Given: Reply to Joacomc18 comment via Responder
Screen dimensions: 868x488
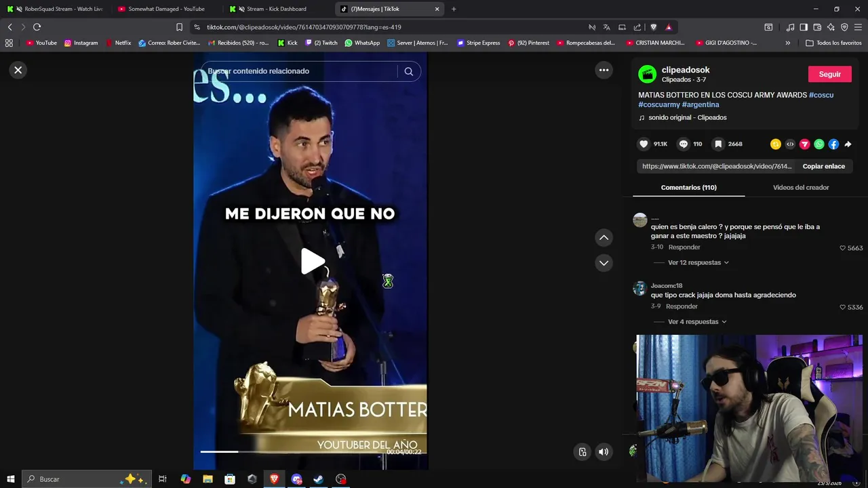Looking at the screenshot, I should pyautogui.click(x=682, y=306).
